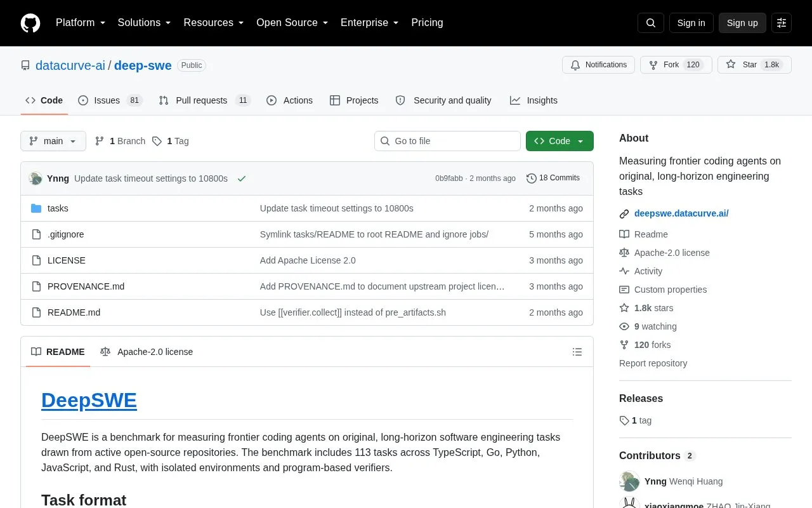Switch to the Insights tab
Image resolution: width=812 pixels, height=508 pixels.
tap(534, 100)
